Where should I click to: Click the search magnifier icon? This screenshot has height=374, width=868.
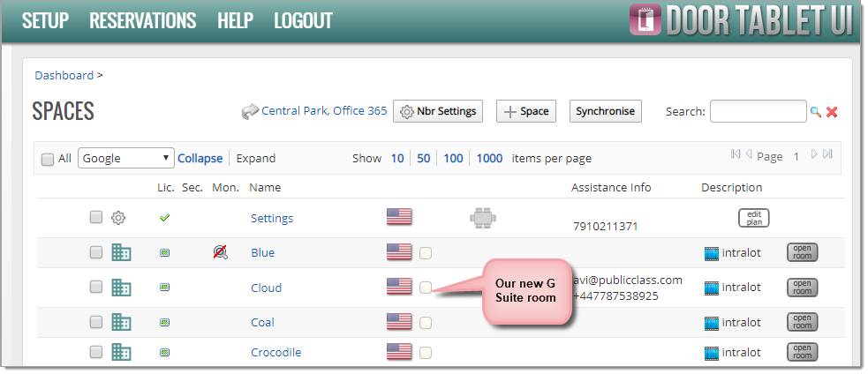pos(816,112)
